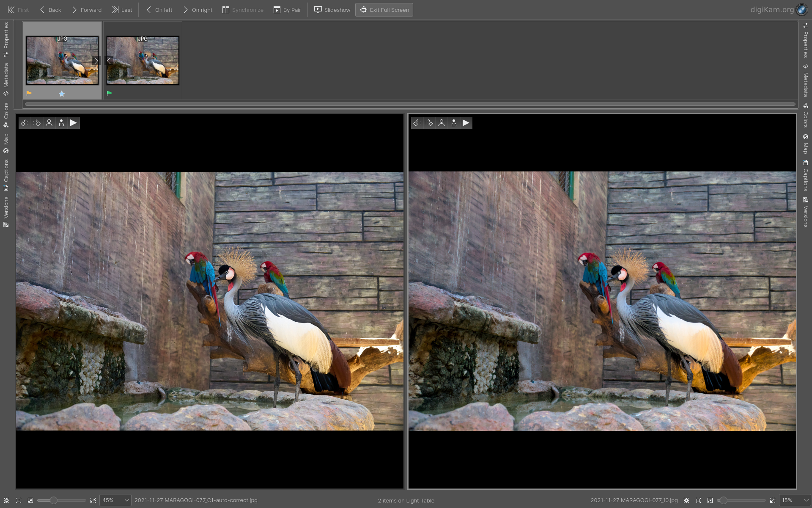Start slideshow play icon in left preview panel

coord(74,123)
